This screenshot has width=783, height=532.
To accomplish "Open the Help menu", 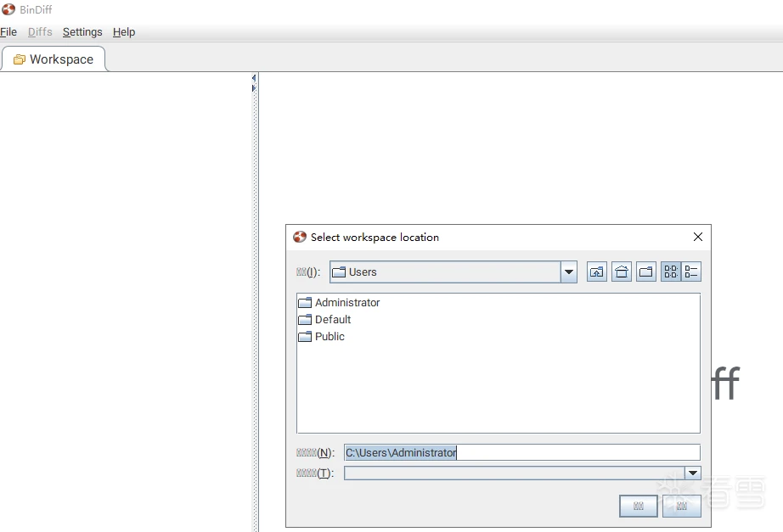I will (x=124, y=32).
